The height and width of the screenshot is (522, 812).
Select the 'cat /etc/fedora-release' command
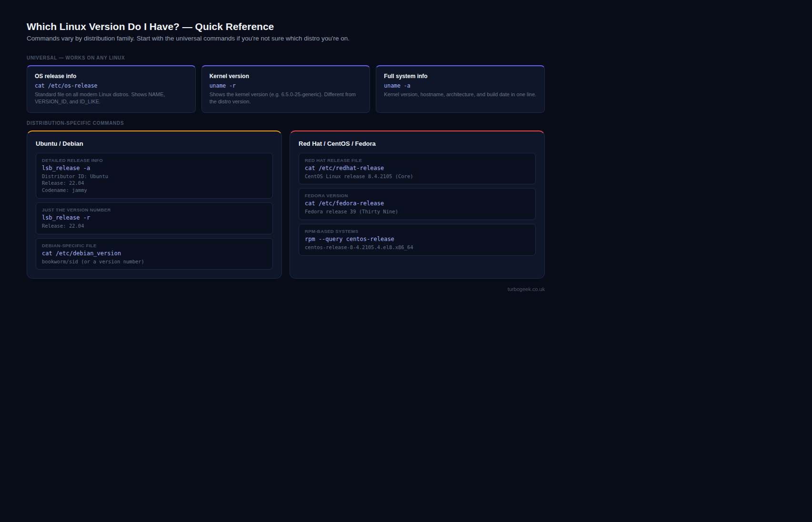344,203
